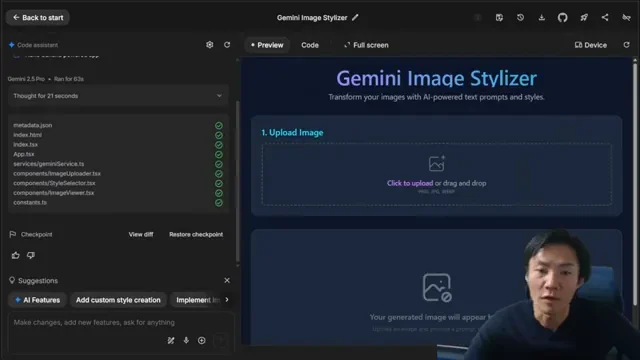640x360 pixels.
Task: Edit the Gemini Image Stylizer title pencil icon
Action: (355, 18)
